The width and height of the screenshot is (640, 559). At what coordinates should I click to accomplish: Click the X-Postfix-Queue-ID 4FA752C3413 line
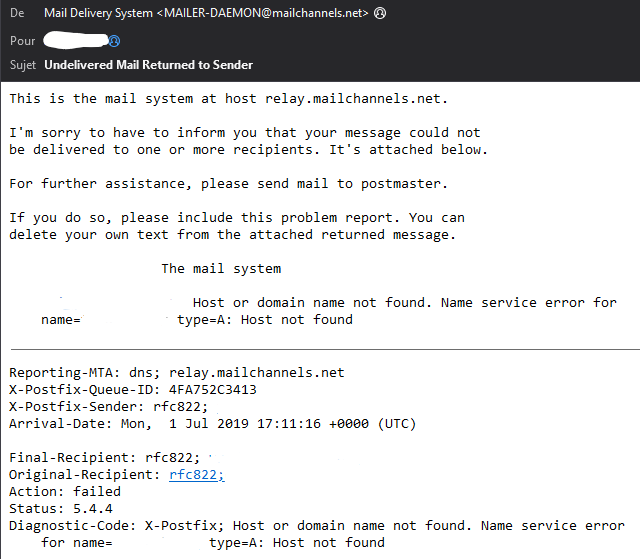pos(133,390)
